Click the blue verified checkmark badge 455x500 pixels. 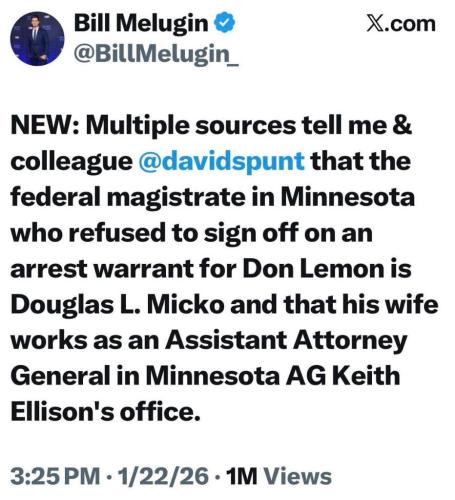pyautogui.click(x=224, y=23)
